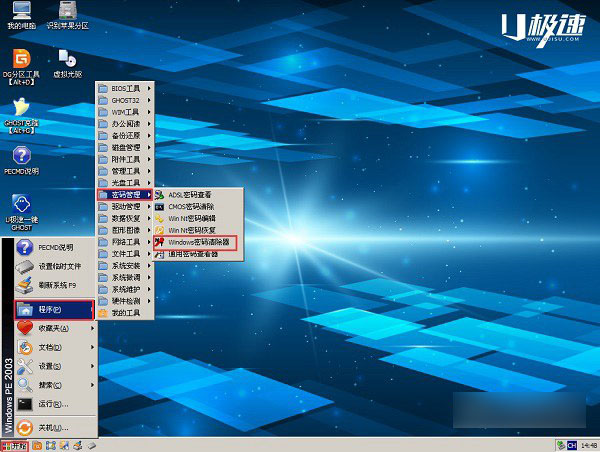
Task: Click the green system tray icon
Action: [x=561, y=445]
